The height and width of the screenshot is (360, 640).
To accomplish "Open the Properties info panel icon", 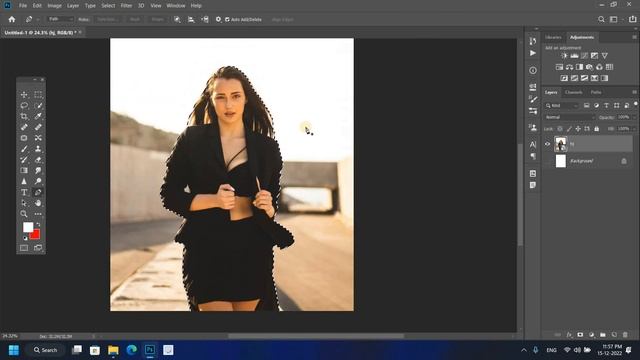I will (x=533, y=70).
